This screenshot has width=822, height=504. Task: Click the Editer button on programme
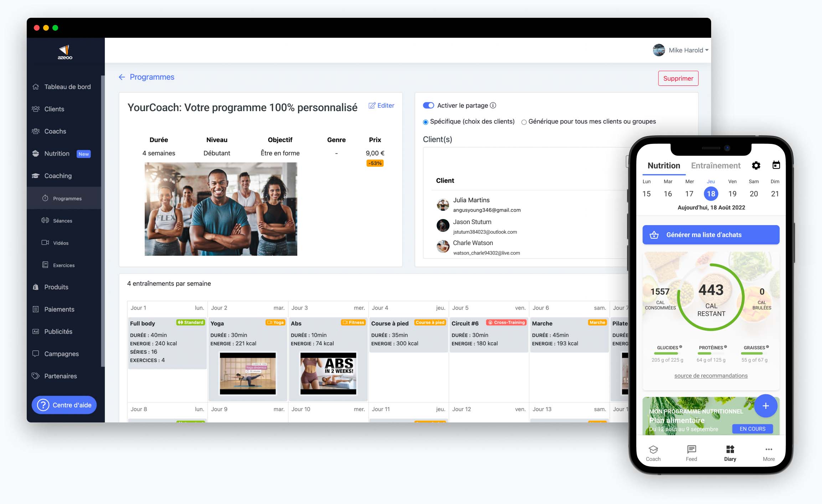[380, 106]
